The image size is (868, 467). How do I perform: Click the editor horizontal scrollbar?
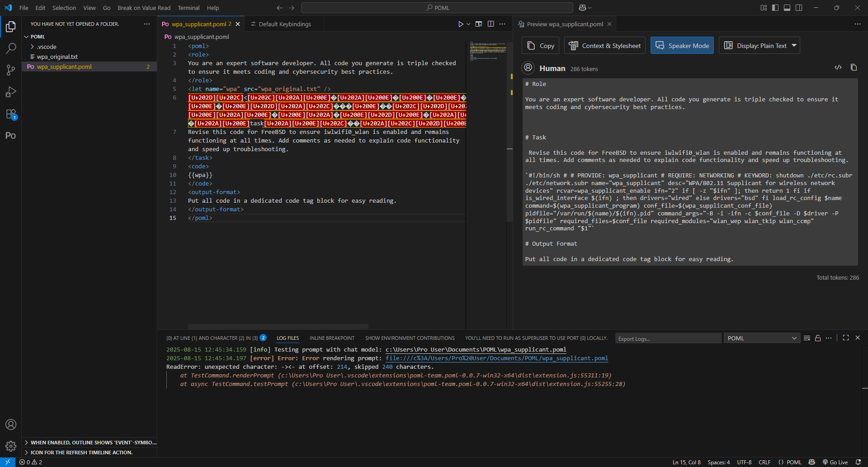point(278,327)
